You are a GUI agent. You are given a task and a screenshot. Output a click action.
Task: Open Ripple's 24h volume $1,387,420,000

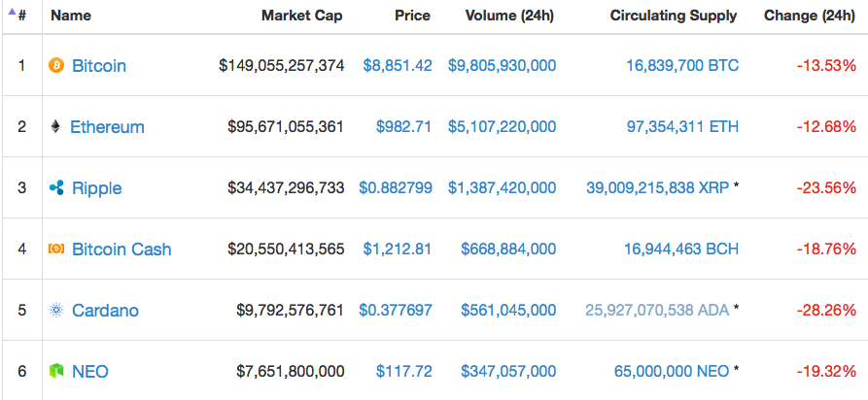(x=502, y=187)
